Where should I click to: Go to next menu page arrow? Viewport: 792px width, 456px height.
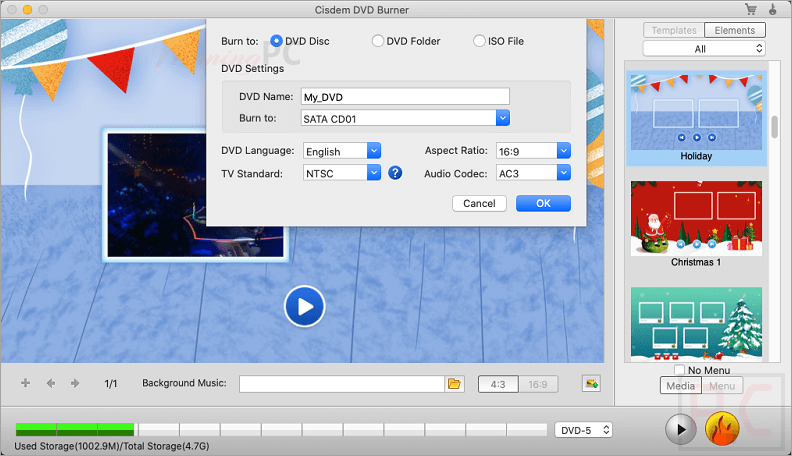pos(75,383)
